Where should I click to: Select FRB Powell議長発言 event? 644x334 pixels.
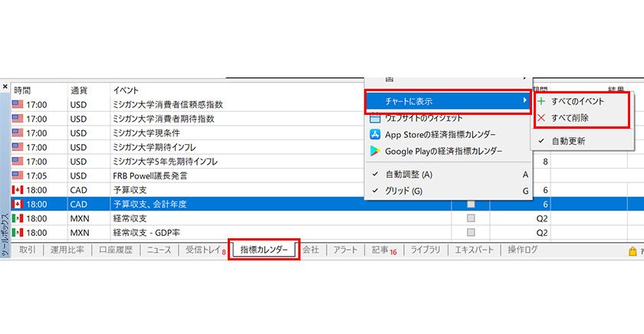tap(150, 175)
